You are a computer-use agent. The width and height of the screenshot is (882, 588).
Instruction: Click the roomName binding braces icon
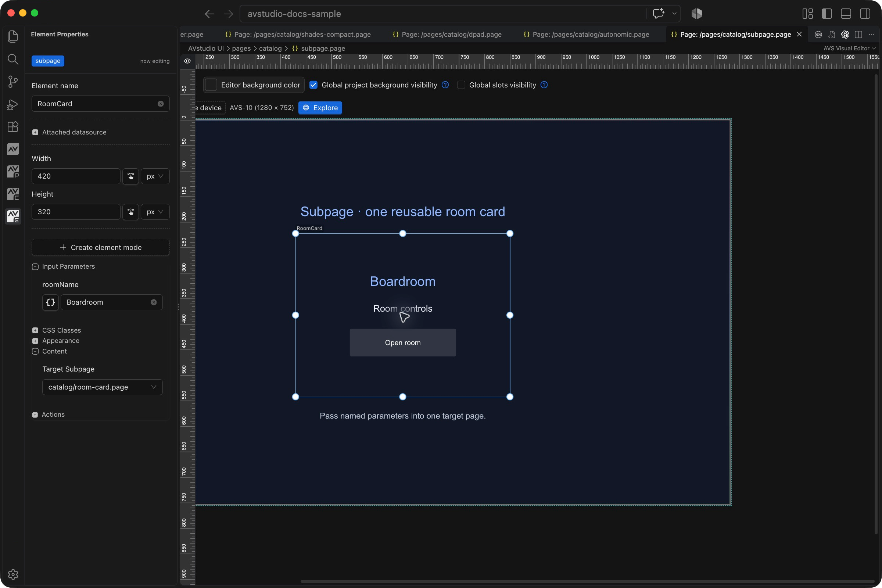[51, 302]
